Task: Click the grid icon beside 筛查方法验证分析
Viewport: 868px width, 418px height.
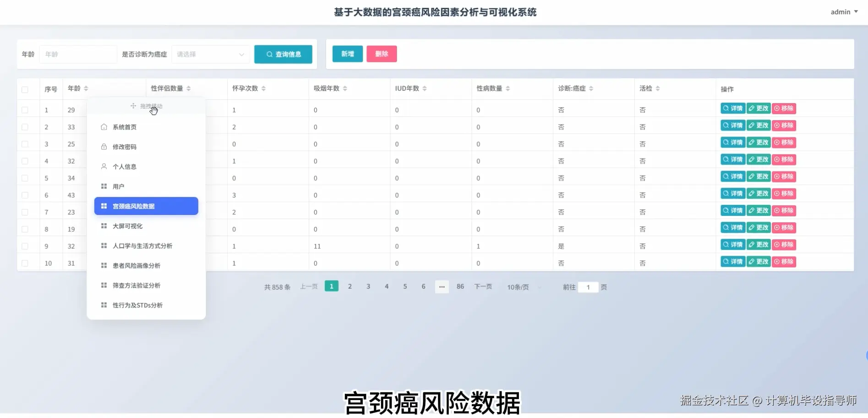Action: click(x=104, y=285)
